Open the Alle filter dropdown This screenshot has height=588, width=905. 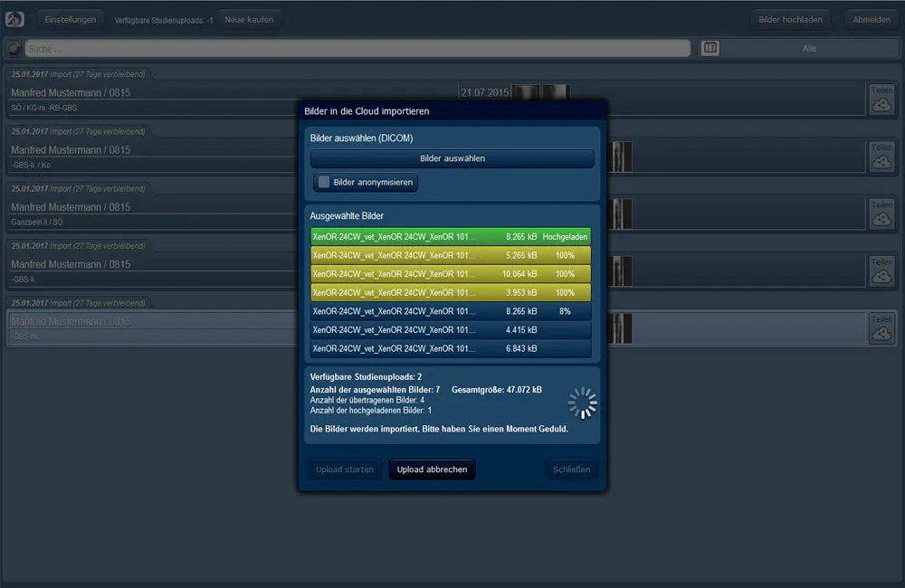808,48
